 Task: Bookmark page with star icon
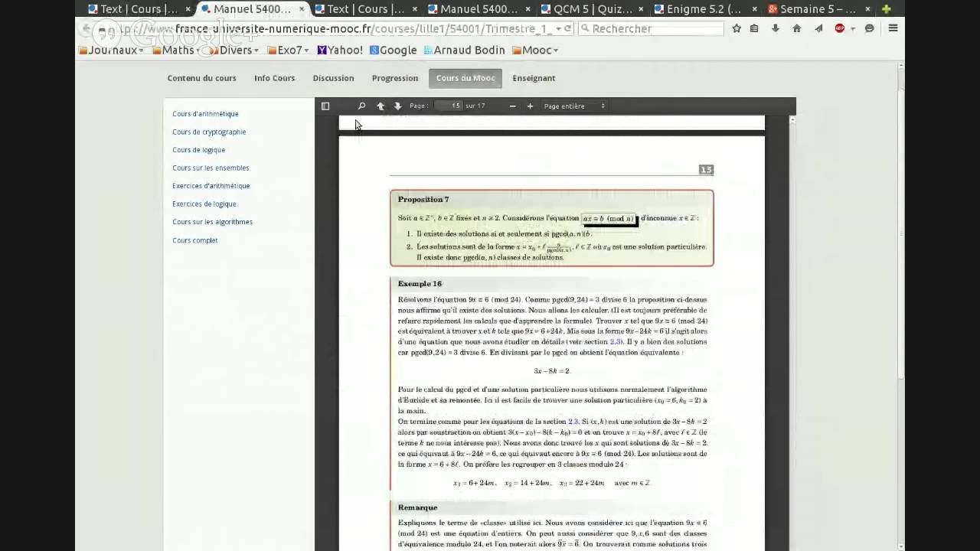click(x=737, y=28)
